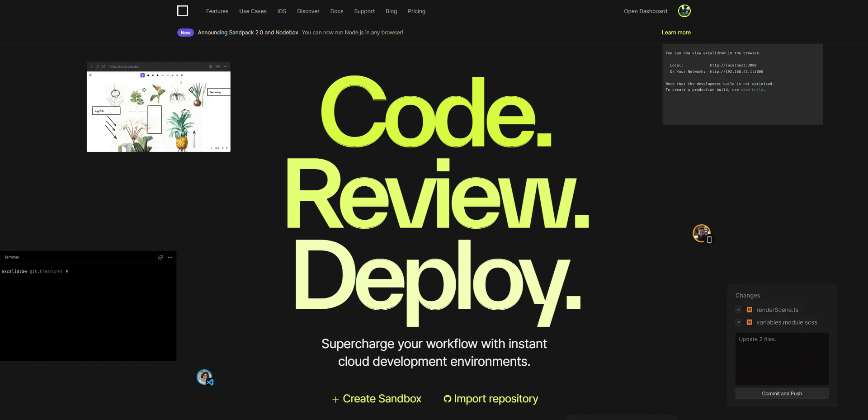
Task: Click the modified icon beside renderScene.ts
Action: tap(750, 310)
